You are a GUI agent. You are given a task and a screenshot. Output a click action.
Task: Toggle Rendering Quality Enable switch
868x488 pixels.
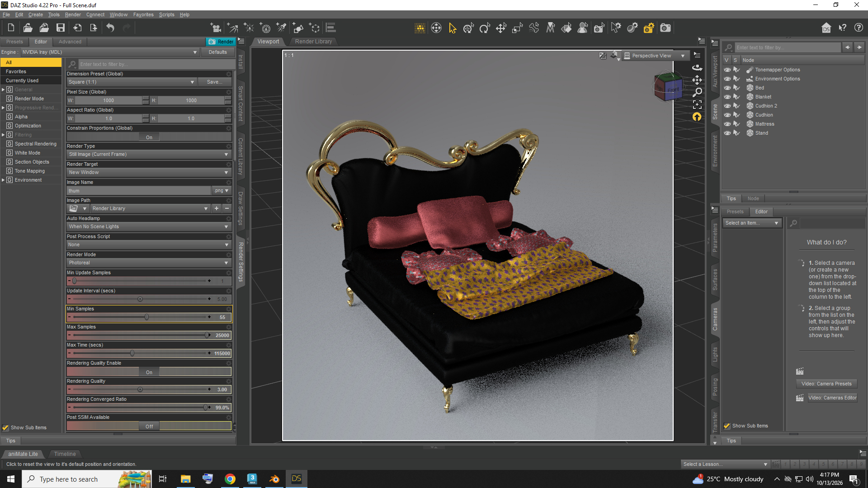click(x=149, y=372)
